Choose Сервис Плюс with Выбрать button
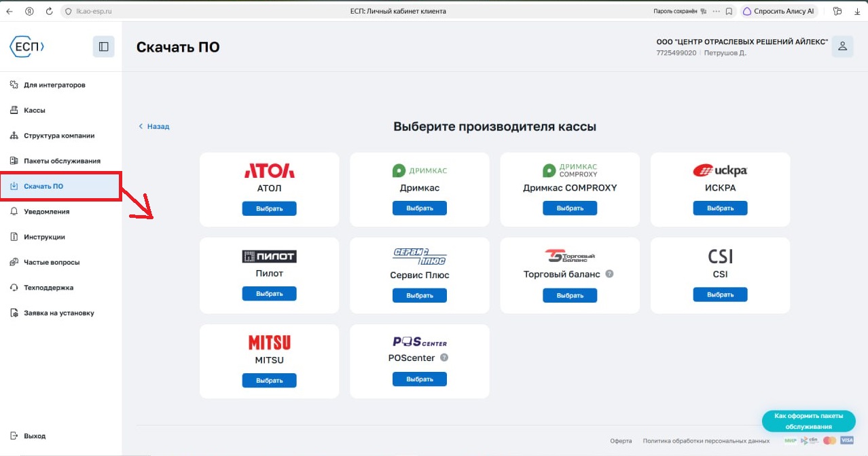868x456 pixels. pyautogui.click(x=420, y=295)
